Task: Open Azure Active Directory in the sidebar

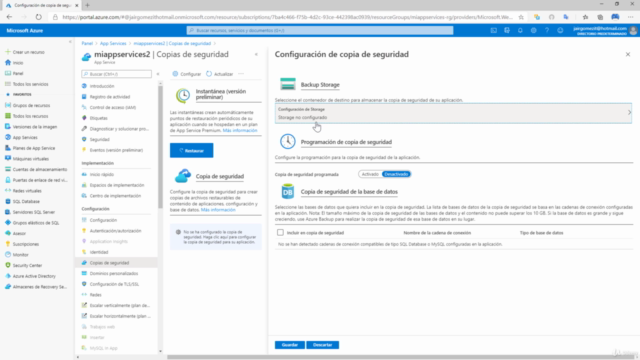Action: click(x=33, y=276)
